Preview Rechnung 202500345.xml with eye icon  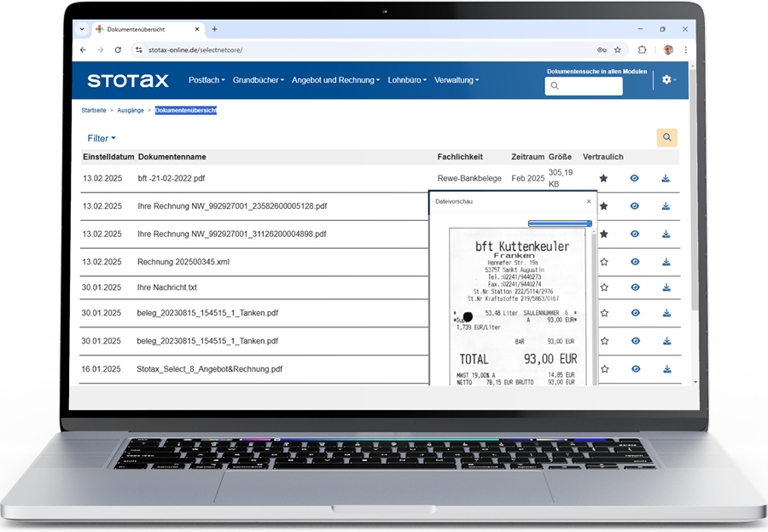coord(635,262)
